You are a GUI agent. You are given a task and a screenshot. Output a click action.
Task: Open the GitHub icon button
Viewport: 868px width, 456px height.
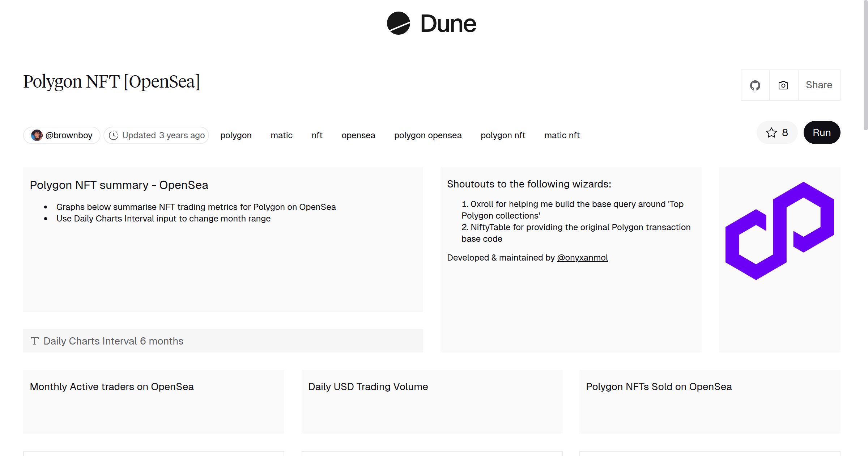755,85
